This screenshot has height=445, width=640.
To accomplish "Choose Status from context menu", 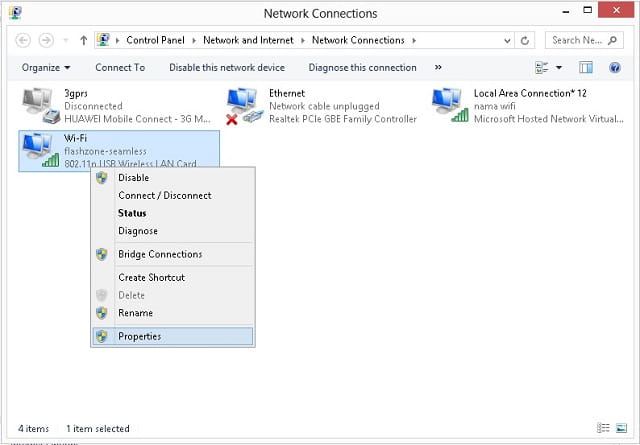I will [173, 213].
